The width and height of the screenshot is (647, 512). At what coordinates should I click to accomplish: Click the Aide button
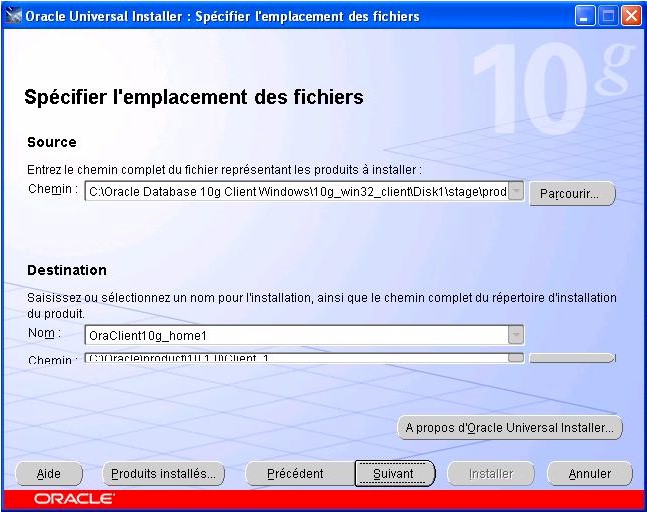coord(49,474)
